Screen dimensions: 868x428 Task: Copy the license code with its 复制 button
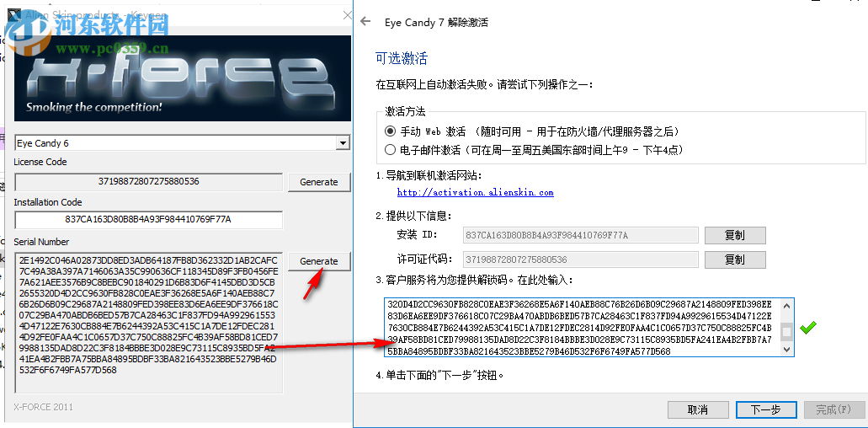735,259
